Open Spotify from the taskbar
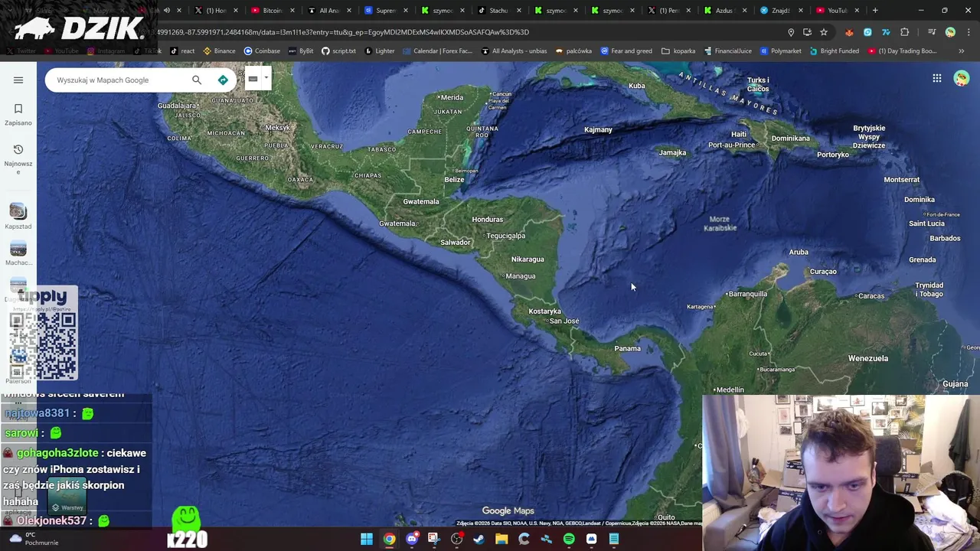The image size is (980, 551). pos(569,540)
